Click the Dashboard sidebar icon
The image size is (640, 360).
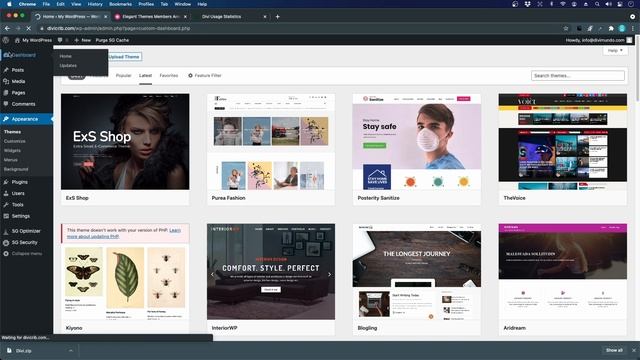(7, 55)
